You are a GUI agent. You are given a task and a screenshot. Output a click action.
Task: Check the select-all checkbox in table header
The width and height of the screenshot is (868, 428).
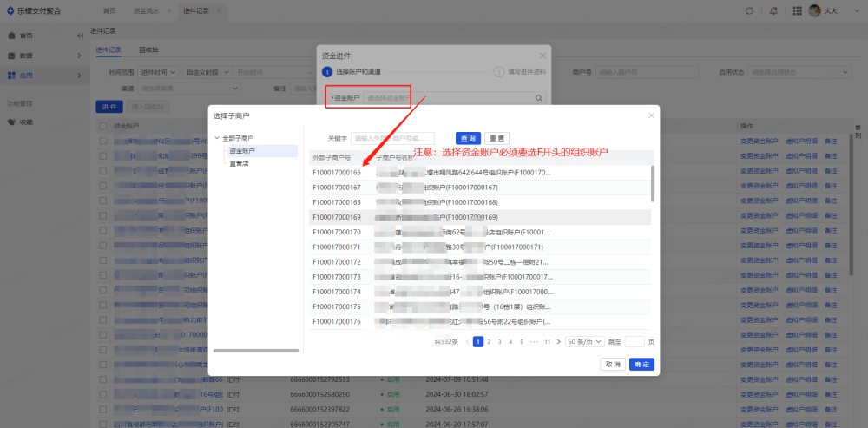point(103,126)
